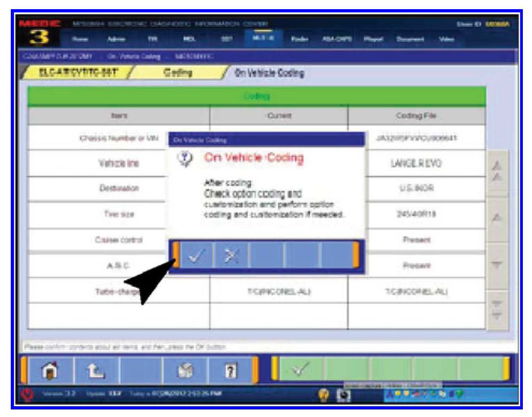
Task: Confirm the On Vehicle Coding dialog with the checkmark
Action: coord(197,255)
